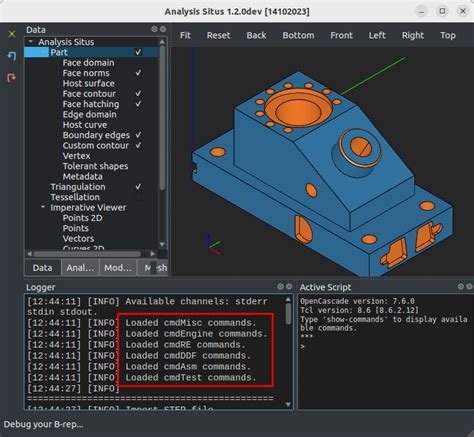Select the Metadata tree item
This screenshot has width=474, height=437.
point(82,176)
